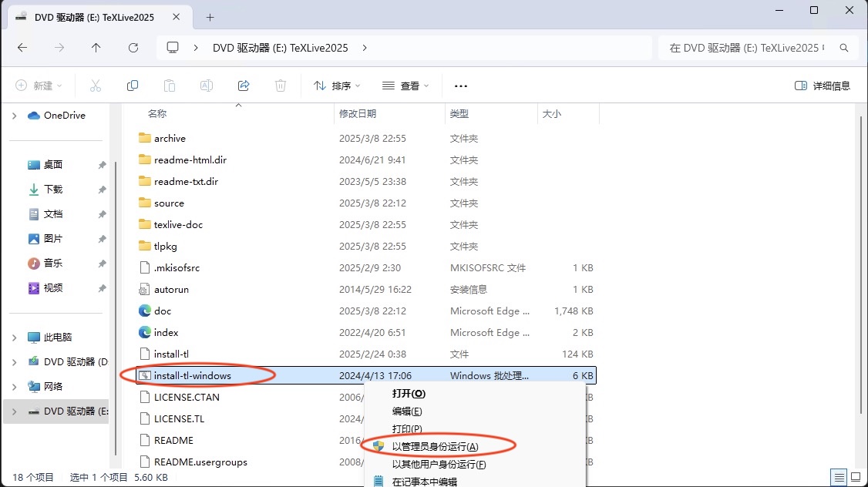
Task: Open the 下载 quick access folder
Action: tap(53, 190)
